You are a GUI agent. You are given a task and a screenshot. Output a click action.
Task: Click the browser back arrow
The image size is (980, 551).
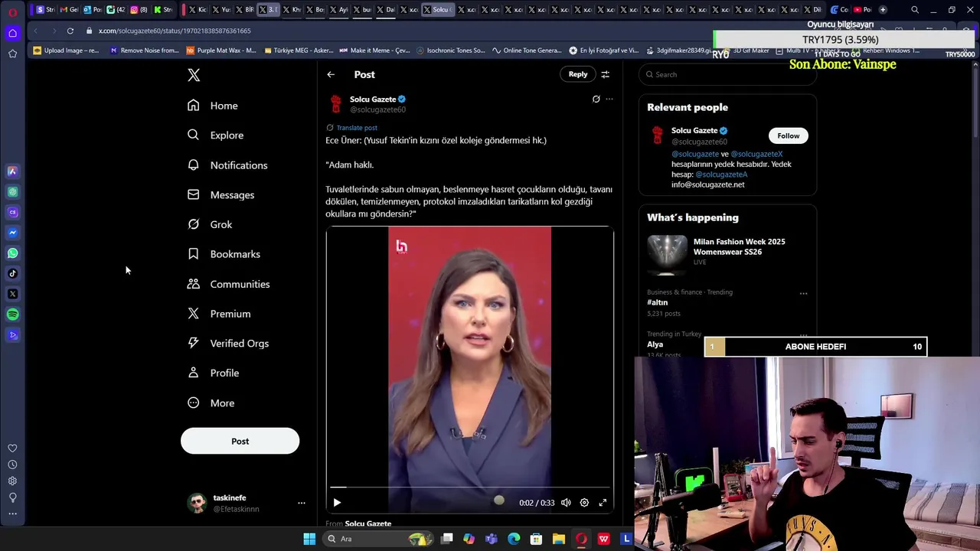click(35, 31)
